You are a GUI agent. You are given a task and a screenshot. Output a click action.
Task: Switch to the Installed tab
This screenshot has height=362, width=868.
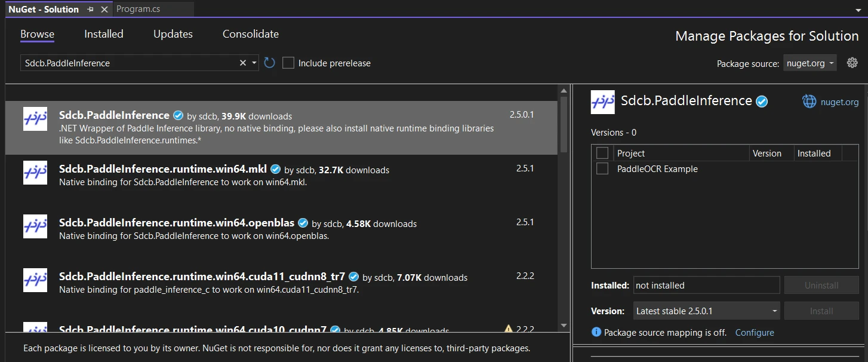pos(103,34)
